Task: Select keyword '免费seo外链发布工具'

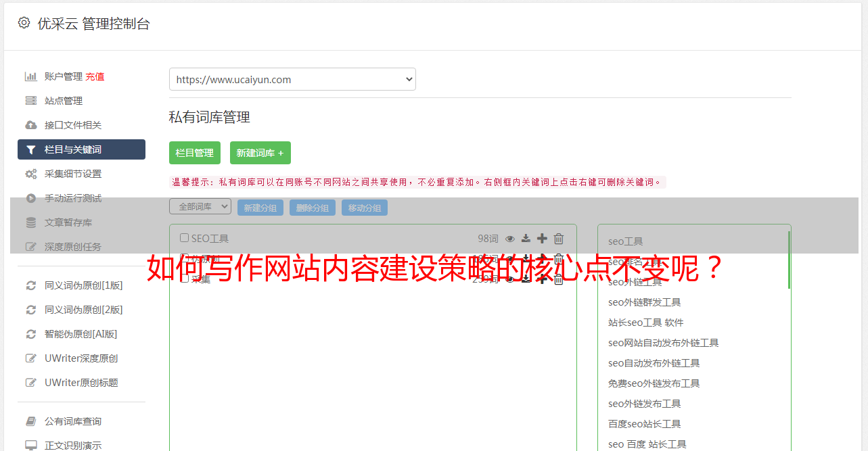Action: click(654, 383)
